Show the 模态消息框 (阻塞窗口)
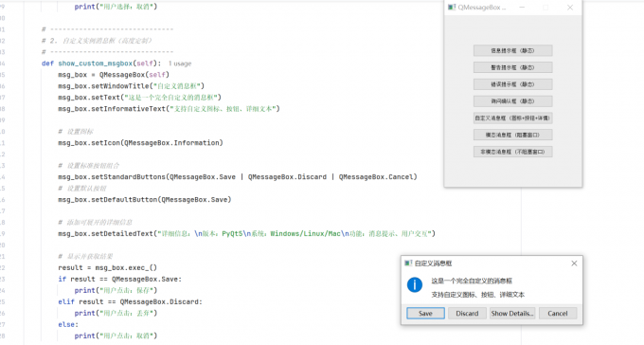The image size is (644, 345). 512,135
